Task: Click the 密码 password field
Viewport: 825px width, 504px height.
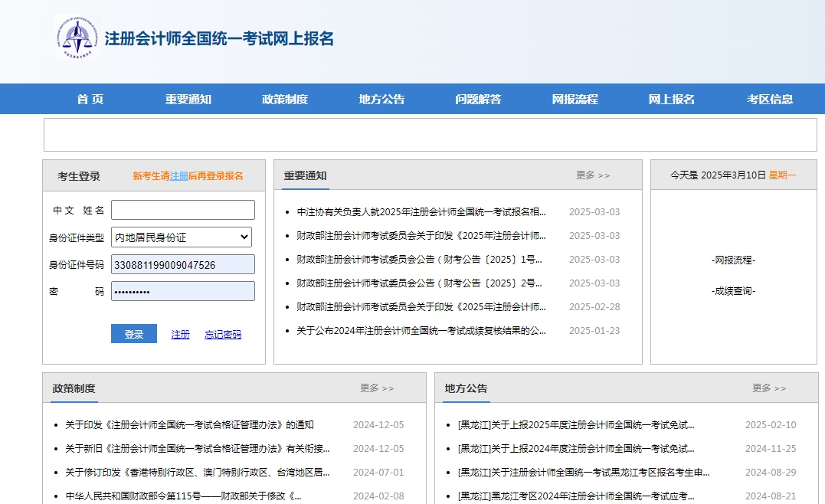Action: coord(182,290)
